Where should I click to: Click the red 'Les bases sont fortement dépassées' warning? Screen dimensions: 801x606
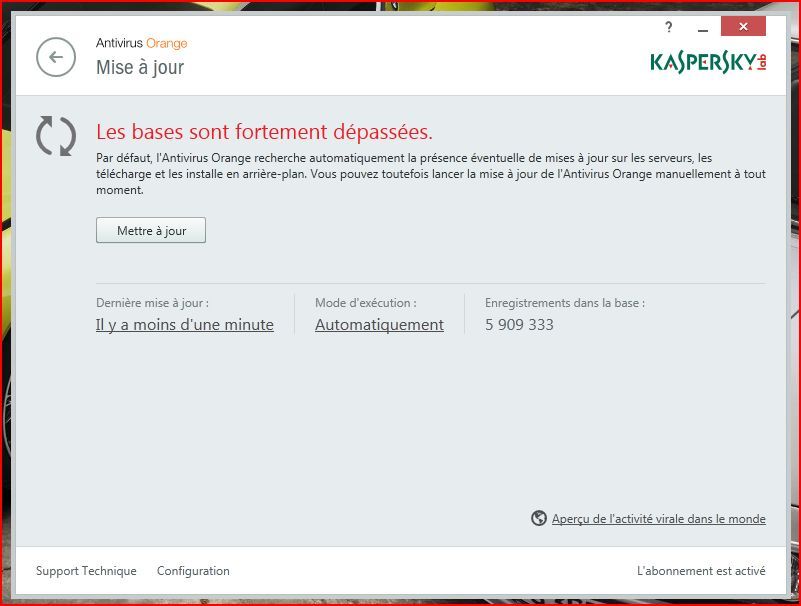coord(265,132)
